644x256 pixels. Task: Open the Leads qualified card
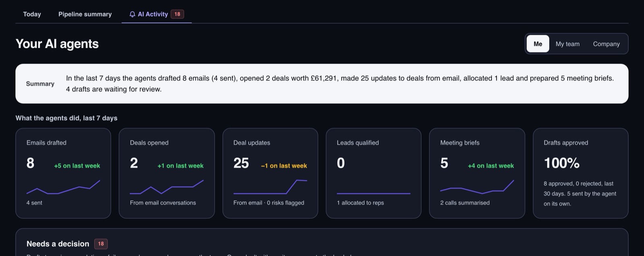tap(374, 173)
